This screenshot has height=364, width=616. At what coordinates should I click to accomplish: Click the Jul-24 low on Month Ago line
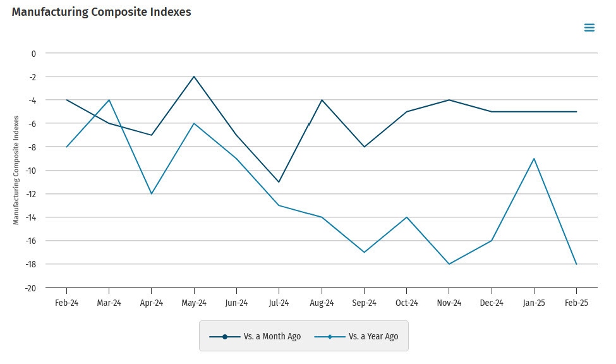coord(279,182)
